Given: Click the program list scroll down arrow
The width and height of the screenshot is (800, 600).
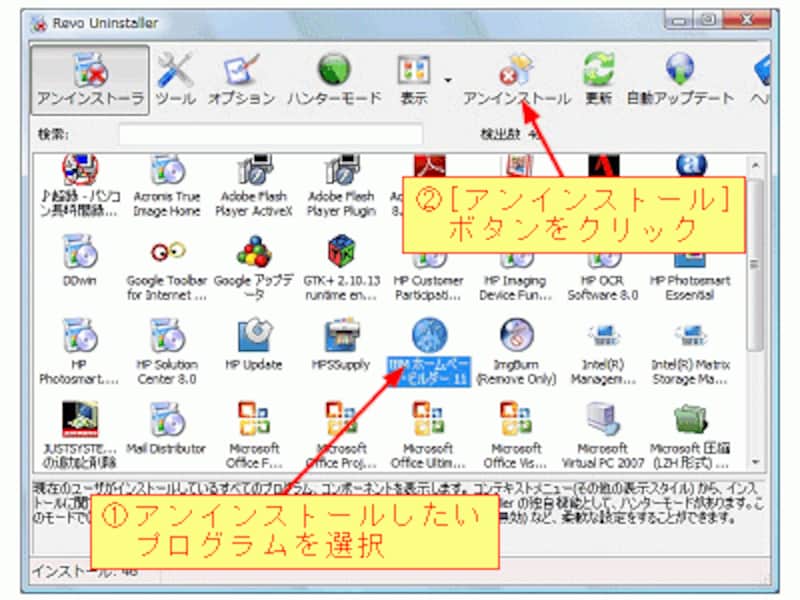Looking at the screenshot, I should [756, 462].
